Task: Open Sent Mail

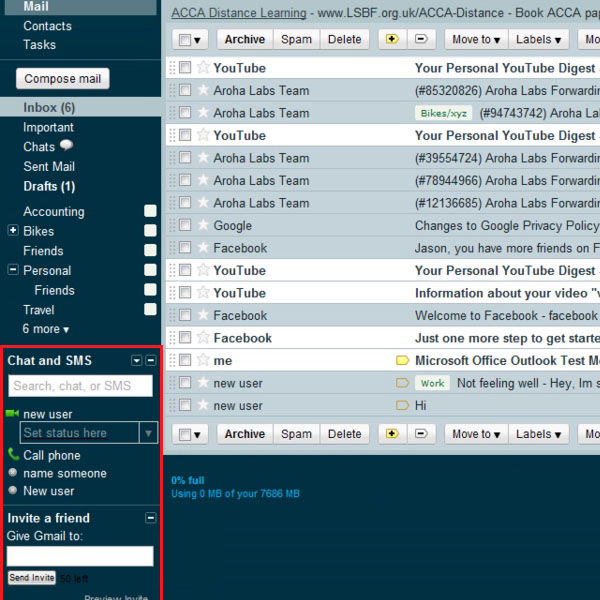Action: (x=49, y=166)
